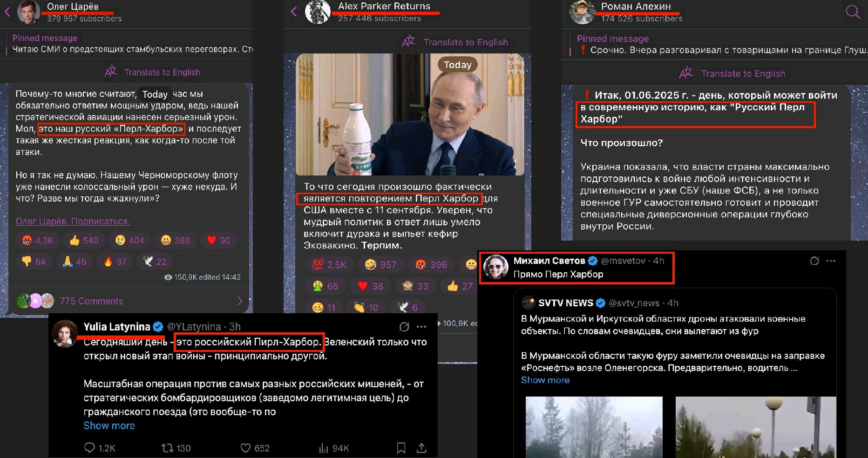Translate Alex Parker Returns post to English
The image size is (868, 458).
click(455, 42)
